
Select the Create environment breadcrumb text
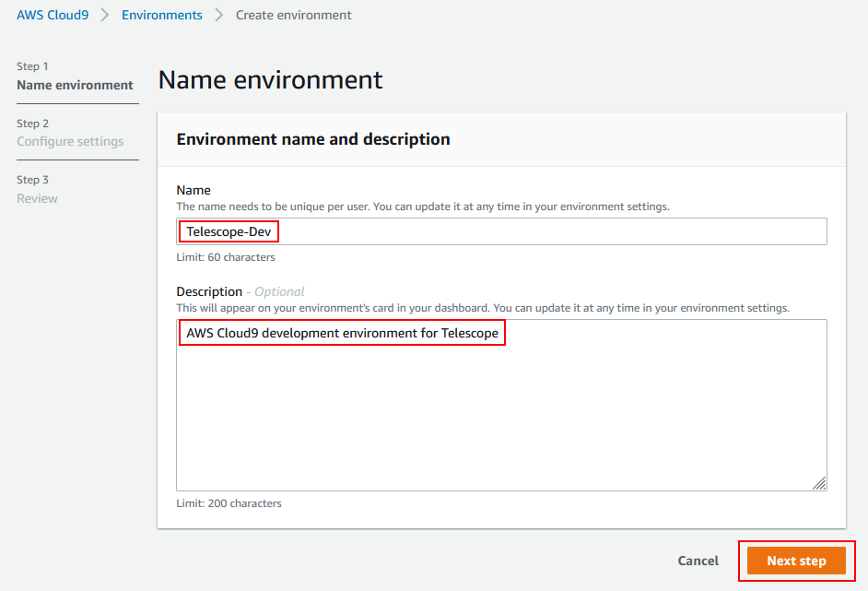293,15
